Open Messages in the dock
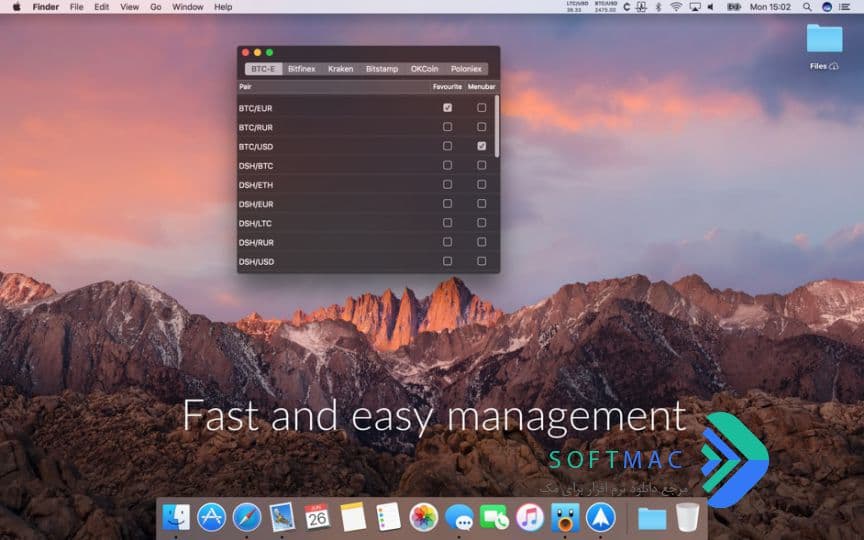Viewport: 864px width, 540px height. [459, 518]
